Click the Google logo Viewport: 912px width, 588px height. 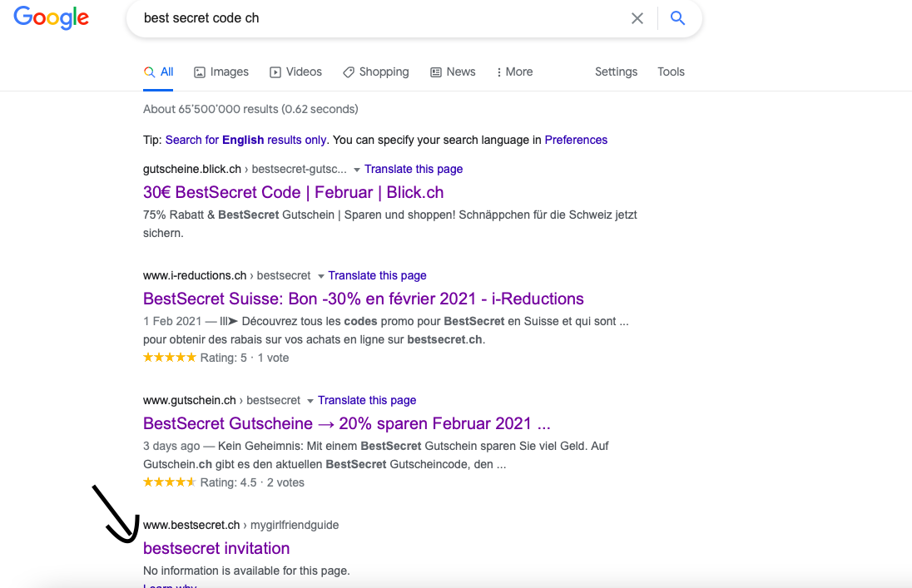[x=51, y=17]
